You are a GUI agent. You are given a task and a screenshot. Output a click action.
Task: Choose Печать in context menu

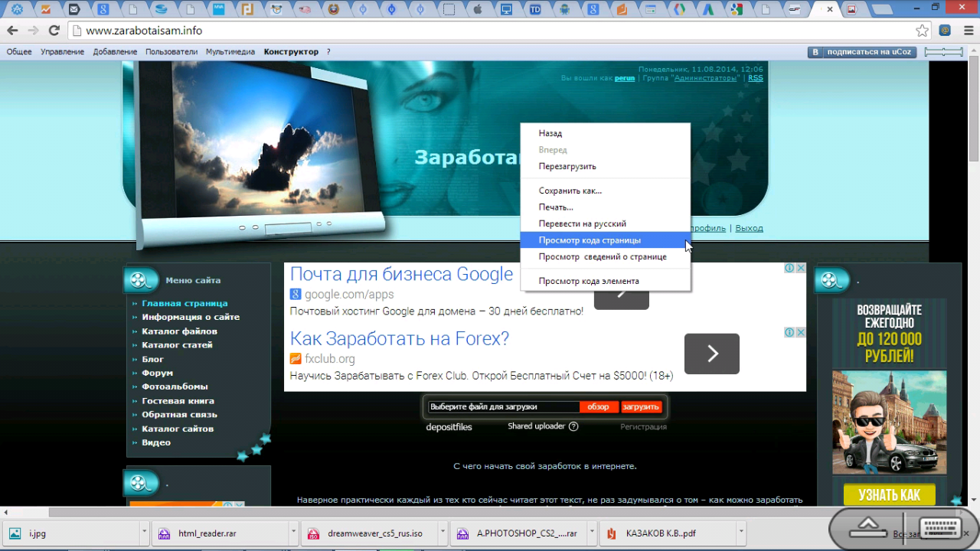pos(605,207)
